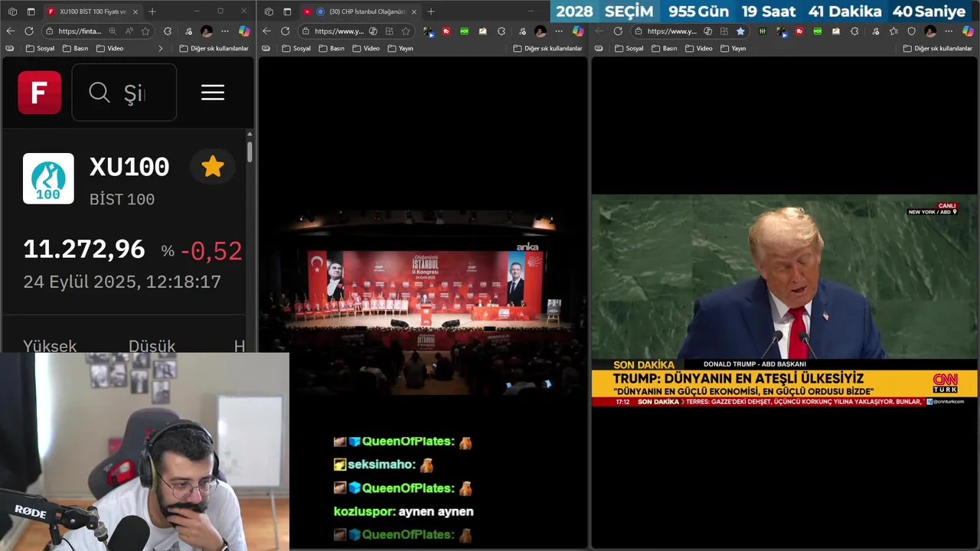Viewport: 980px width, 551px height.
Task: Click the CHP İstanbul congress video
Action: coord(422,303)
